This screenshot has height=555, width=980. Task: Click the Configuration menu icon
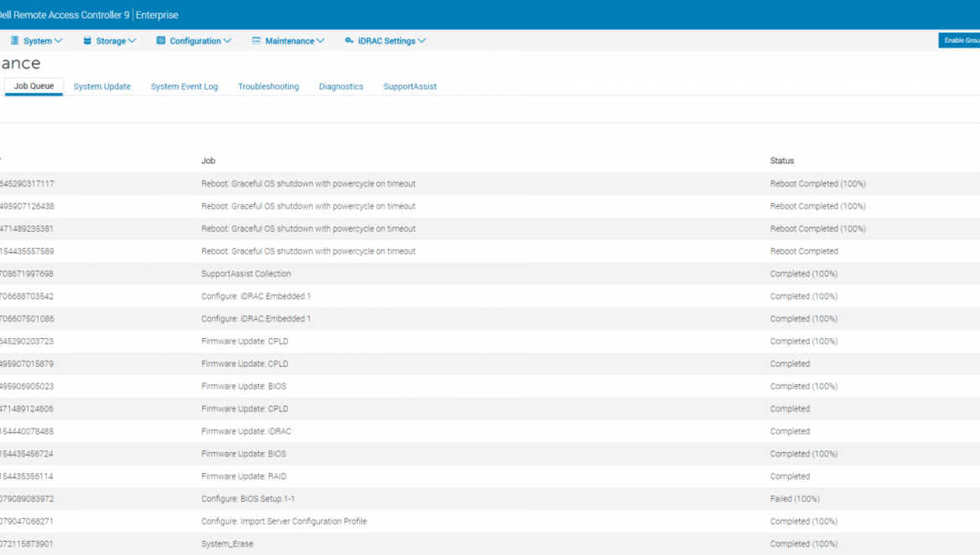(161, 40)
